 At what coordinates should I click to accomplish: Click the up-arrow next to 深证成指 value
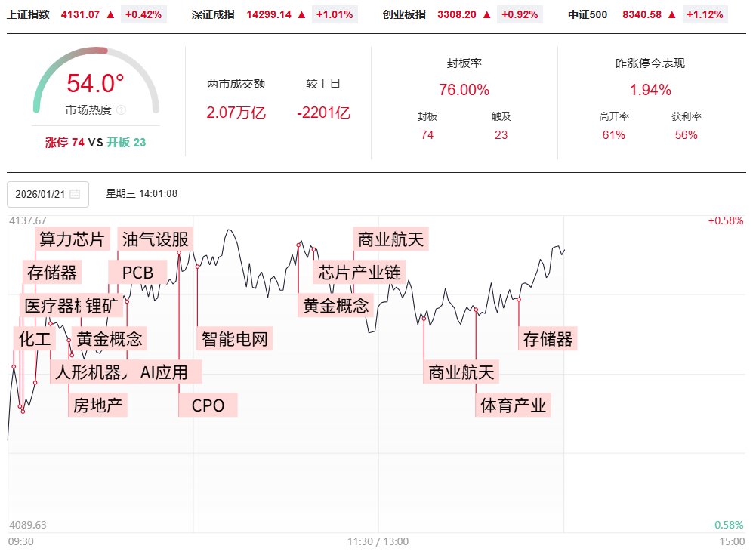click(x=302, y=14)
